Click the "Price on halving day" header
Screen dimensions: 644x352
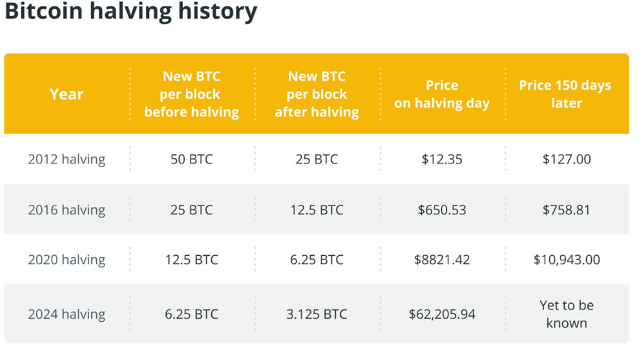pyautogui.click(x=442, y=94)
